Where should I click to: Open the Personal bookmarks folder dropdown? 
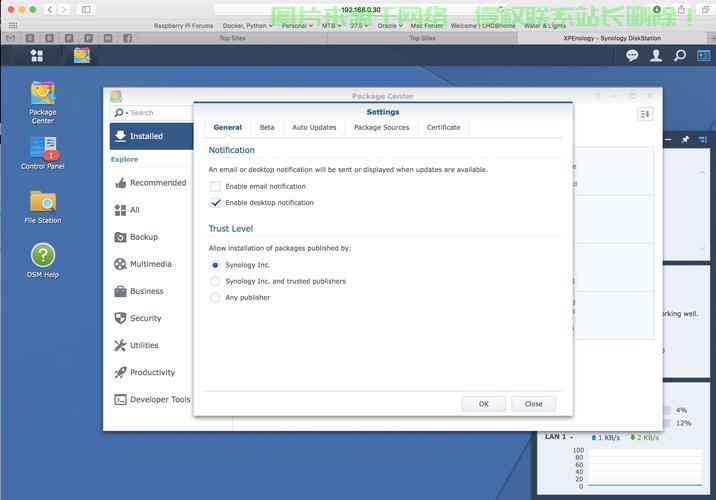[295, 26]
